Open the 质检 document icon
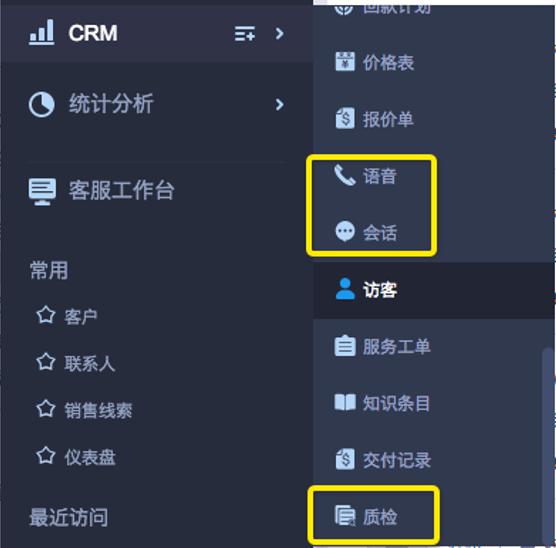 click(x=345, y=516)
